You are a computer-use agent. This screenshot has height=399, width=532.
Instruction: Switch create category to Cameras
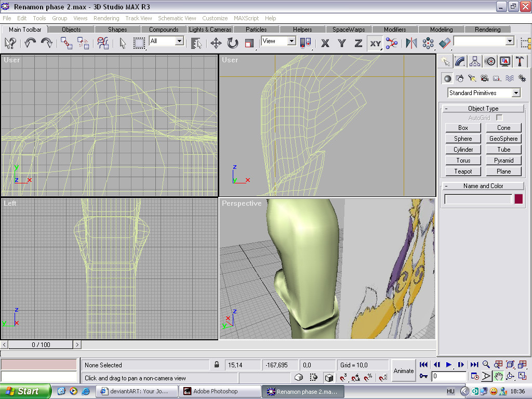pyautogui.click(x=485, y=78)
